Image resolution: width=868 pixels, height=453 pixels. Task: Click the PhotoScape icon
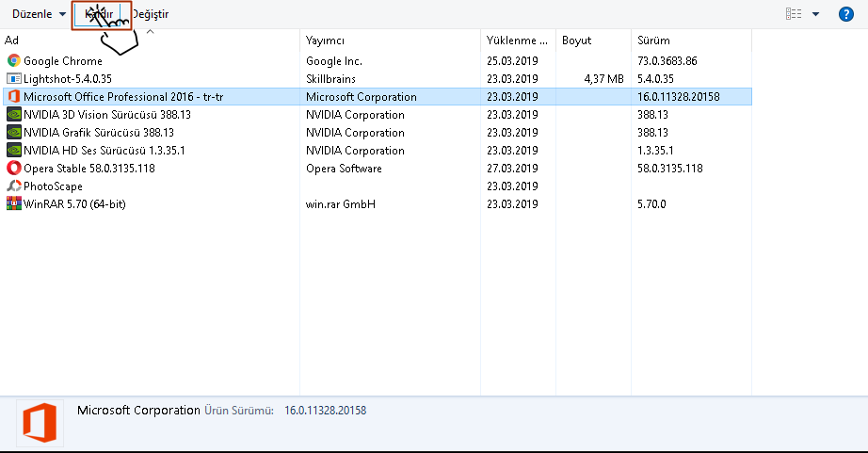(14, 186)
